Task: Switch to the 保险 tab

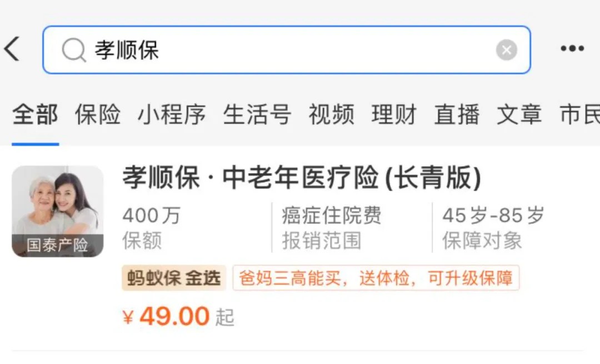Action: click(98, 114)
